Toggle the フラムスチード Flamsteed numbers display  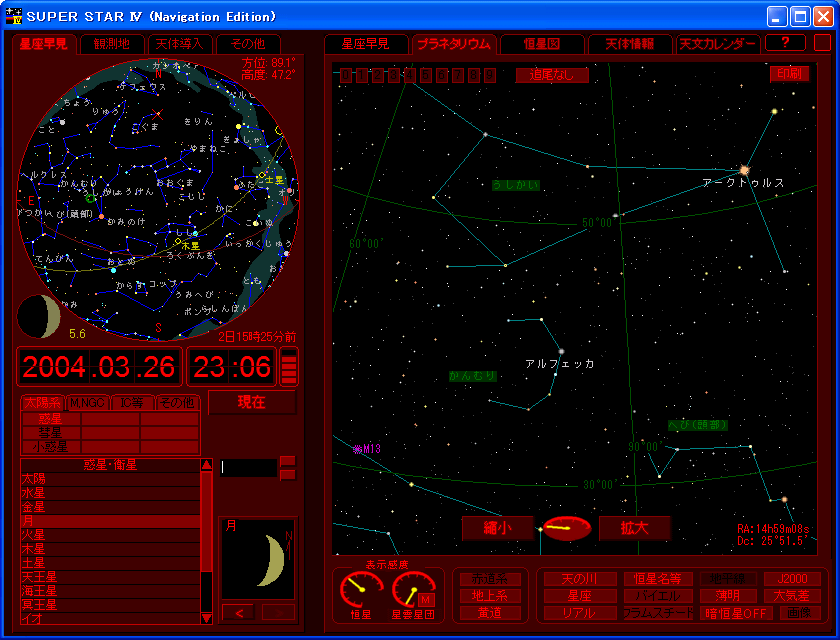coord(658,613)
